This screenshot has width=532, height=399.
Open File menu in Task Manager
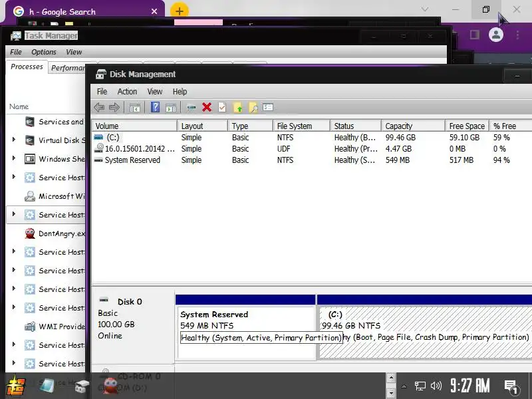pos(15,52)
